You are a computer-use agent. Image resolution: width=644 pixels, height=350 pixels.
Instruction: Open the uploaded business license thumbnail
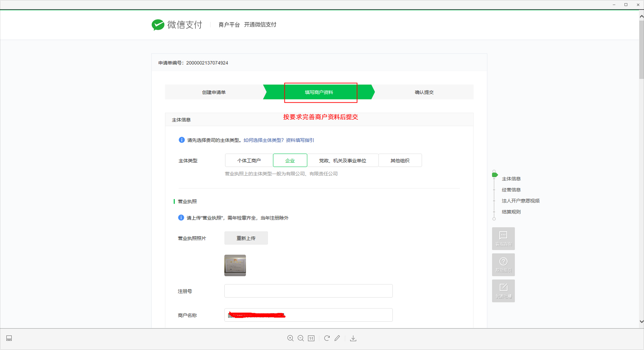tap(235, 265)
